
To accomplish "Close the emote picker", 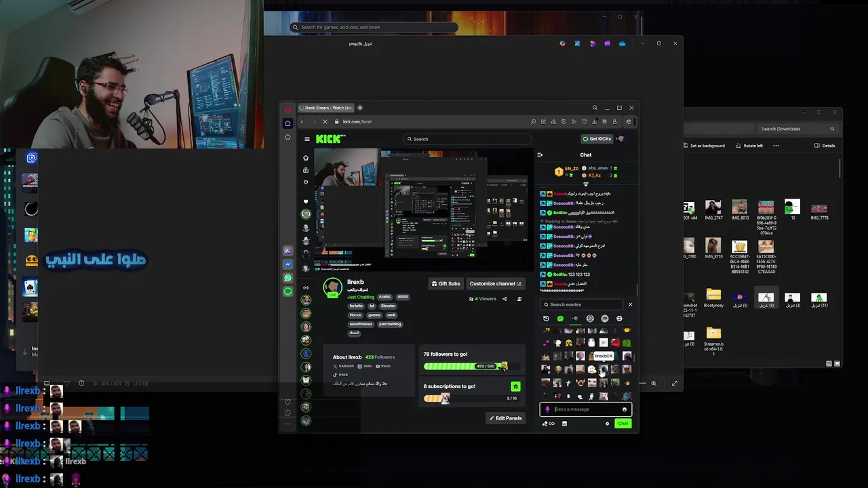I will click(630, 304).
